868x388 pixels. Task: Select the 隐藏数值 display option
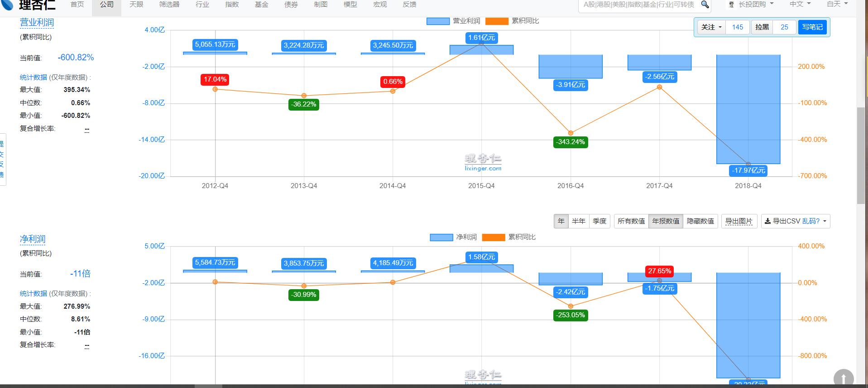click(700, 221)
